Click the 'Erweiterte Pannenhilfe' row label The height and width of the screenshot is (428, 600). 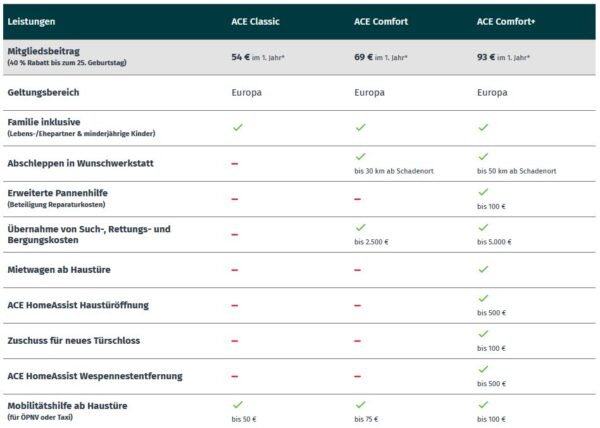pyautogui.click(x=57, y=193)
